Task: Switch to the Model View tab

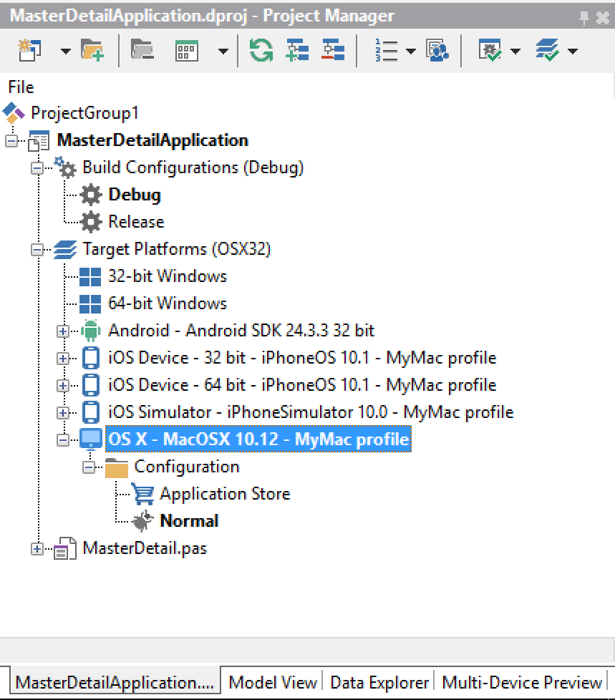Action: pos(273,683)
